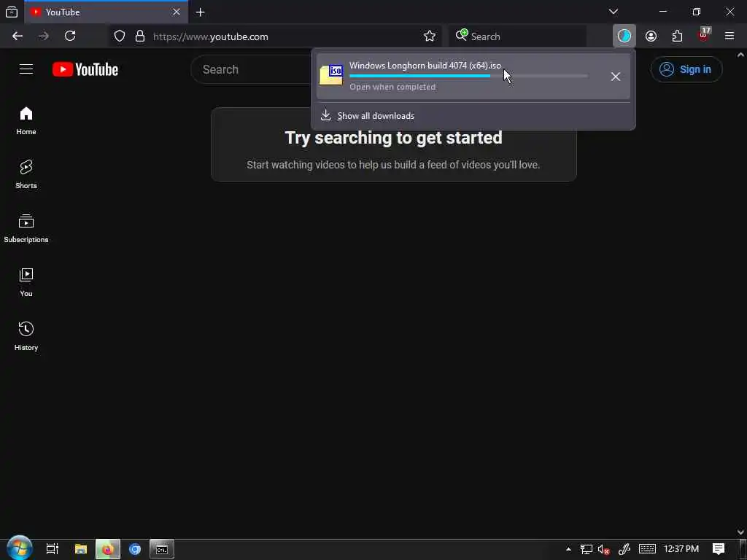Click the Firefox taskbar icon

click(x=108, y=549)
